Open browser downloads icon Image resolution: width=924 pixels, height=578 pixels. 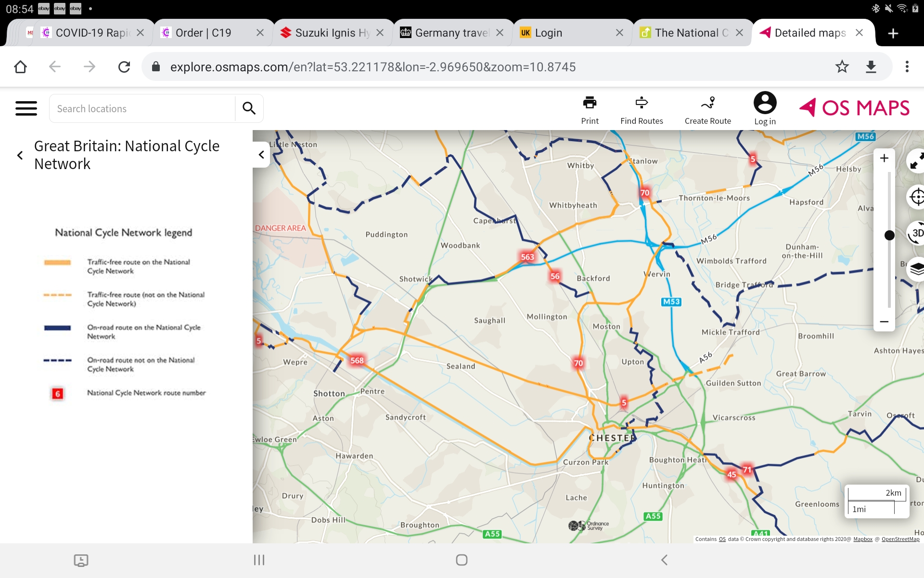click(x=871, y=66)
